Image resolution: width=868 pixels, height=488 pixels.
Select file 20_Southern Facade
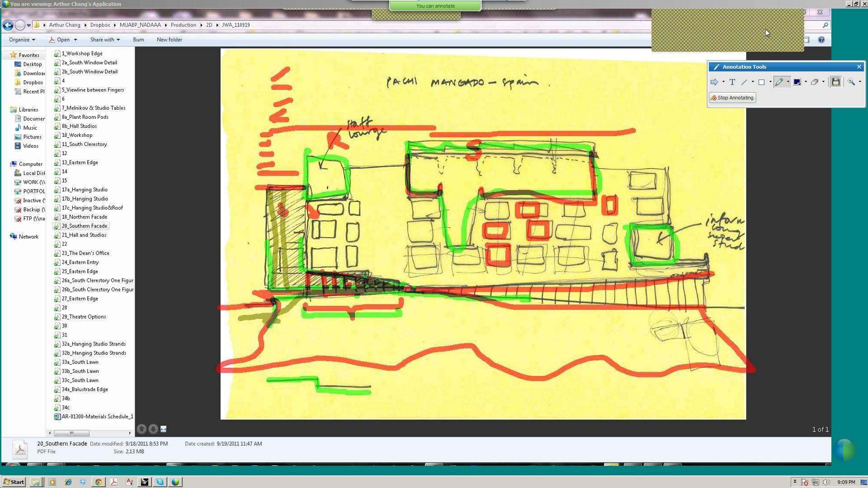[x=81, y=226]
